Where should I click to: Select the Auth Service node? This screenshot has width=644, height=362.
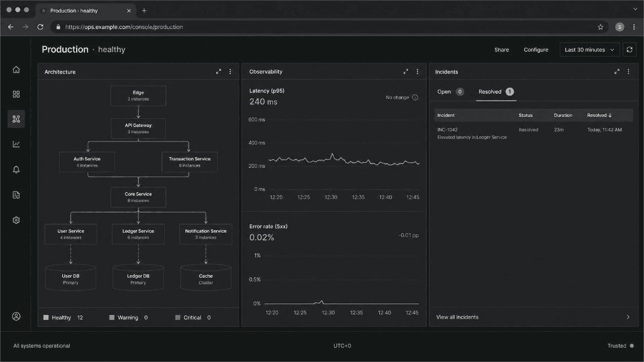point(87,162)
